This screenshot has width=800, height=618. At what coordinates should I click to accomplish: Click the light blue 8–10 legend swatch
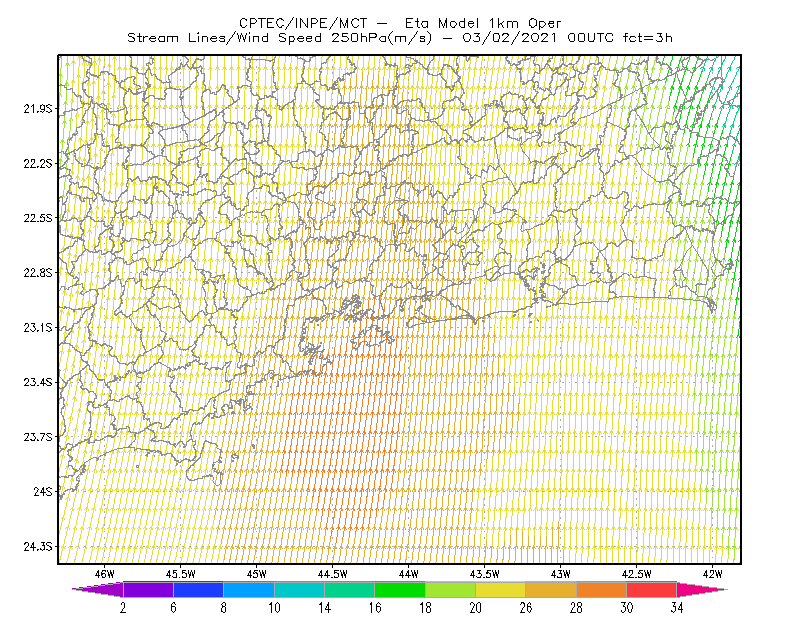pos(249,589)
